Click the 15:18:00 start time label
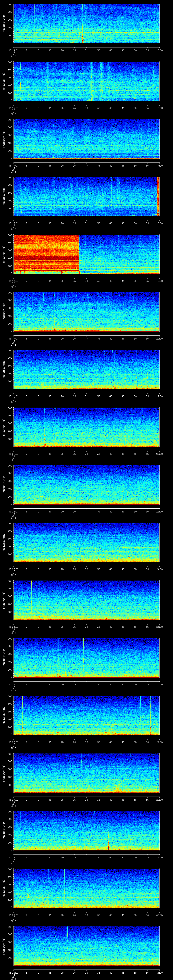The height and width of the screenshot is (980, 173). click(13, 281)
